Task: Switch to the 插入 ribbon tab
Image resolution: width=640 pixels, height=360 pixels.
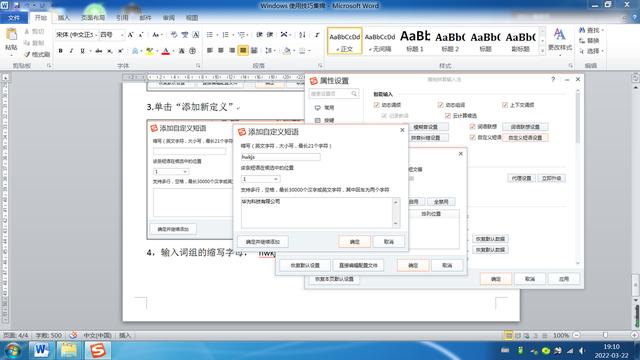Action: (x=64, y=18)
